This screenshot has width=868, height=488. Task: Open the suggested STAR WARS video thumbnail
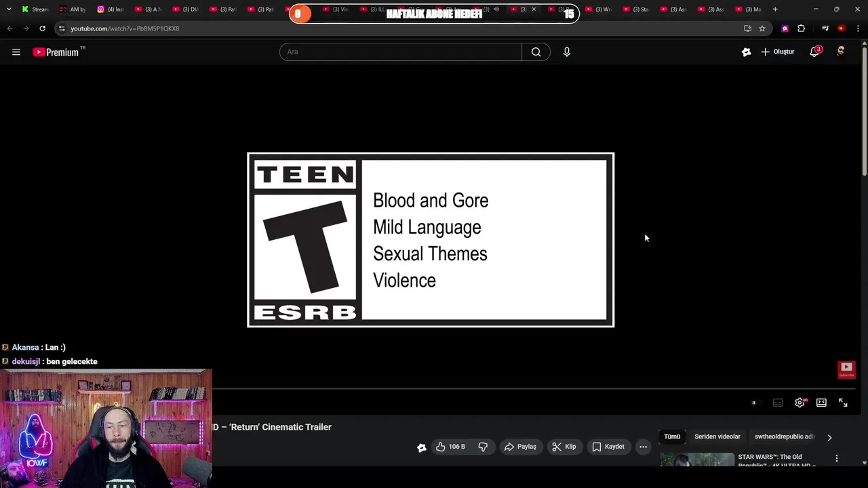pos(697,460)
